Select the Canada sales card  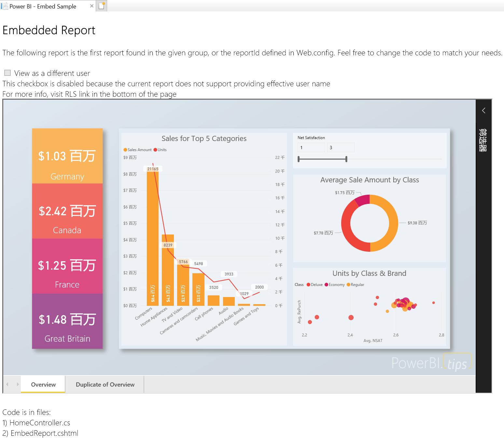[x=67, y=211]
